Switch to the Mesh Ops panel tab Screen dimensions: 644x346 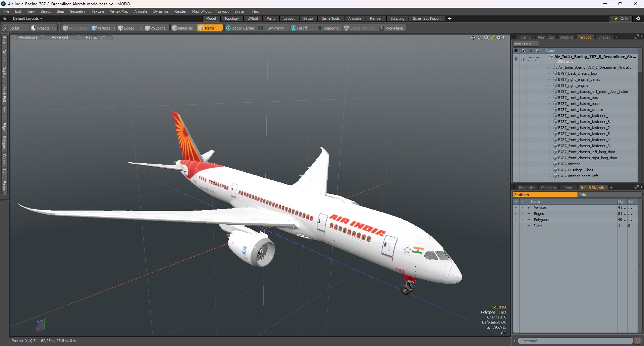pos(546,37)
